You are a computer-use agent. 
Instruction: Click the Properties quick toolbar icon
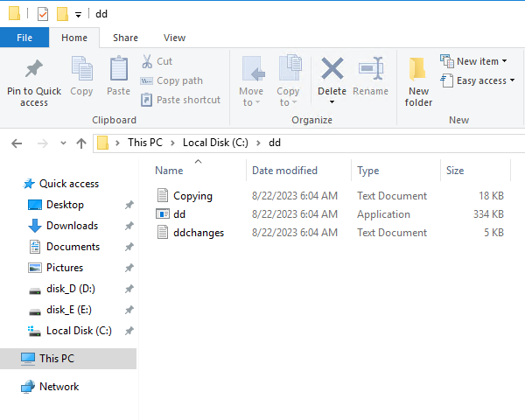(43, 14)
